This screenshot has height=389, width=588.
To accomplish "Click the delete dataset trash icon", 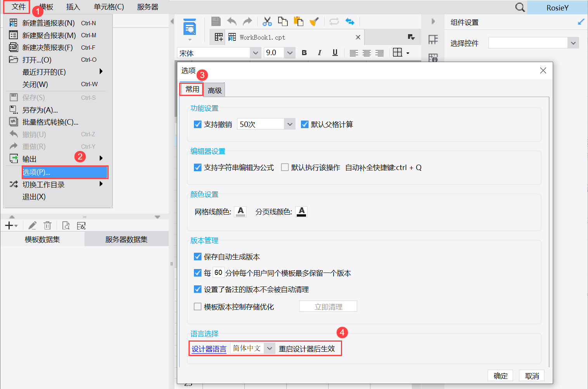I will 47,226.
